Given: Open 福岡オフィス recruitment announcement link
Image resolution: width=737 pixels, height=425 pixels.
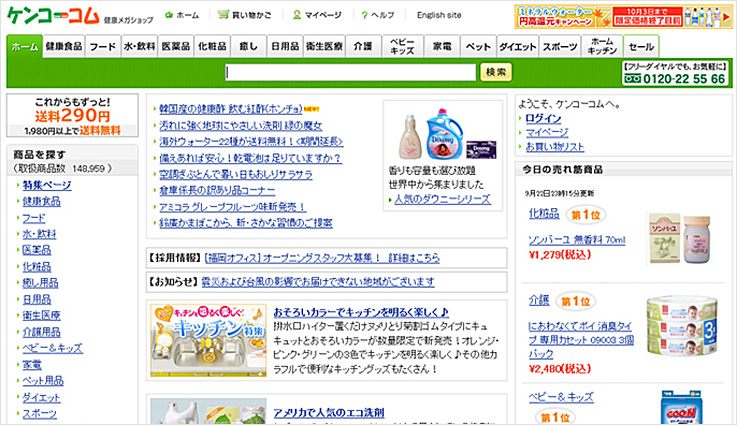Looking at the screenshot, I should pyautogui.click(x=322, y=258).
